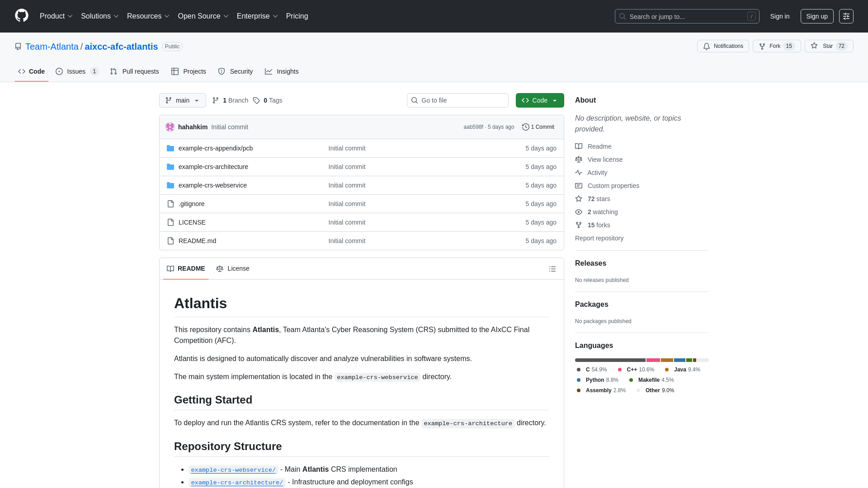
Task: Go to the Pricing page
Action: pos(297,16)
